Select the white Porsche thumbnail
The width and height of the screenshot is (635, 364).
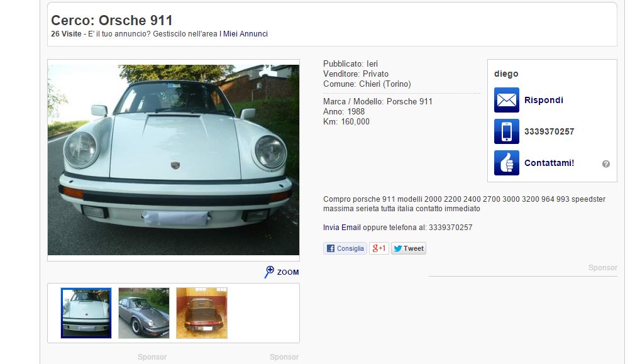pyautogui.click(x=86, y=313)
